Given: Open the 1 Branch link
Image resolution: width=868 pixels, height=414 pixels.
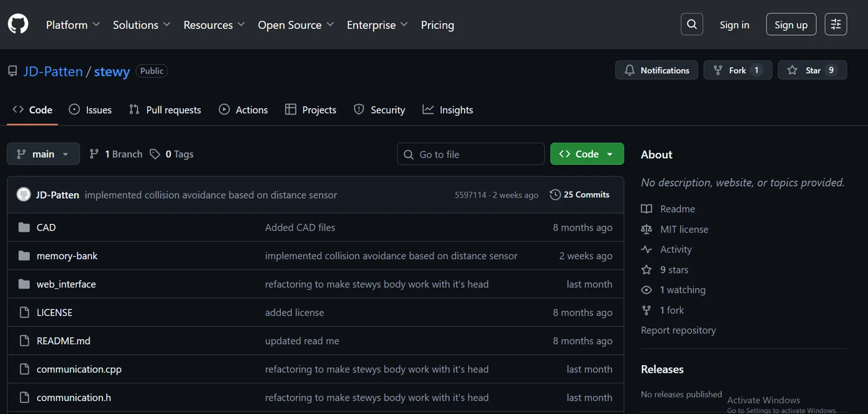Looking at the screenshot, I should coord(116,154).
